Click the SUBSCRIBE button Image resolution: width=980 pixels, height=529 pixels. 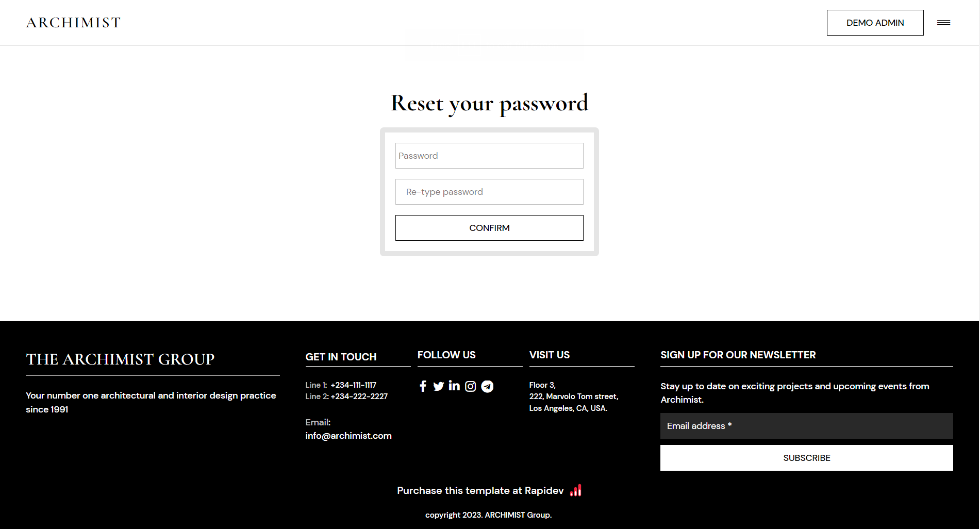[806, 458]
